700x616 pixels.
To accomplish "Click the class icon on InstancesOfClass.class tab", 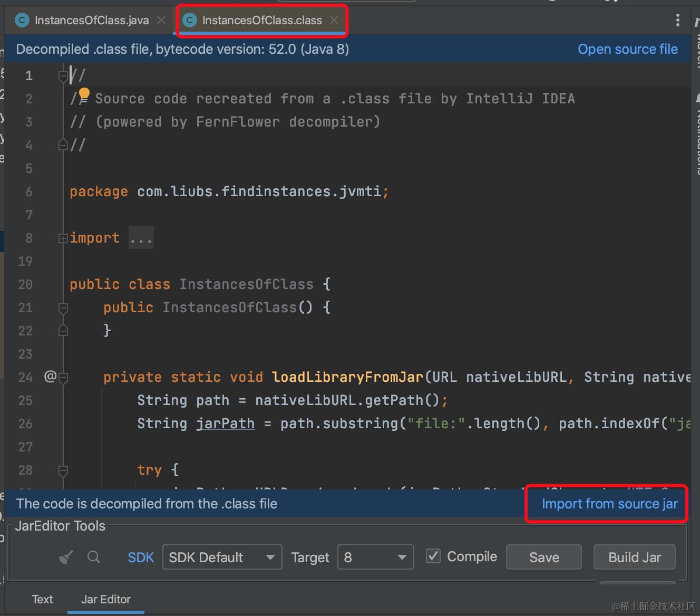I will click(190, 21).
